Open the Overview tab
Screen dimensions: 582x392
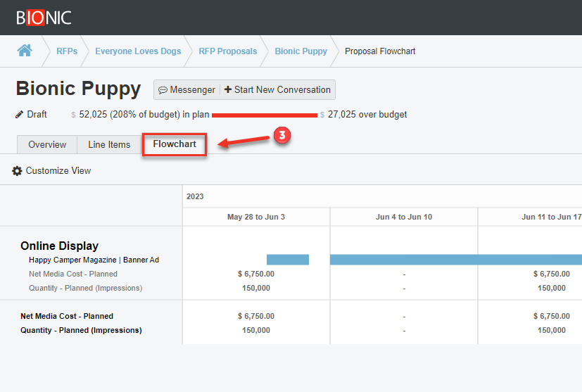coord(47,144)
